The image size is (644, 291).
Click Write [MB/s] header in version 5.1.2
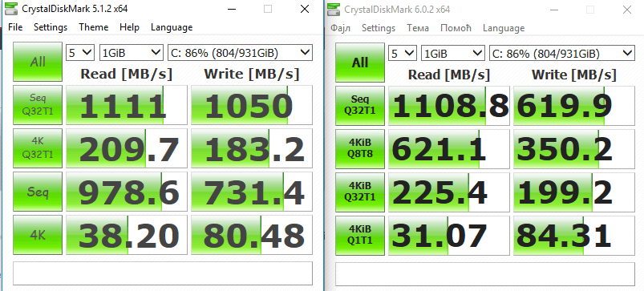pos(252,74)
